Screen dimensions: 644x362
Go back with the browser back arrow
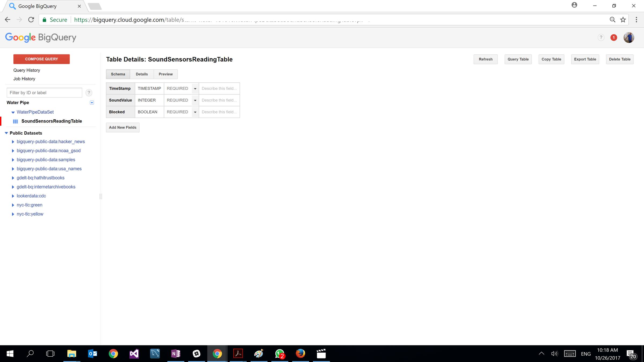click(x=8, y=20)
